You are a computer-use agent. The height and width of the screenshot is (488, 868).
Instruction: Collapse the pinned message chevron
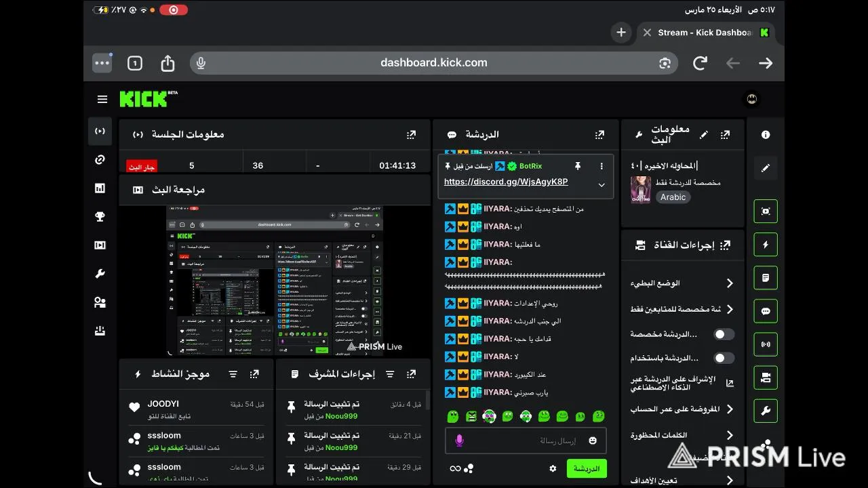(x=601, y=185)
